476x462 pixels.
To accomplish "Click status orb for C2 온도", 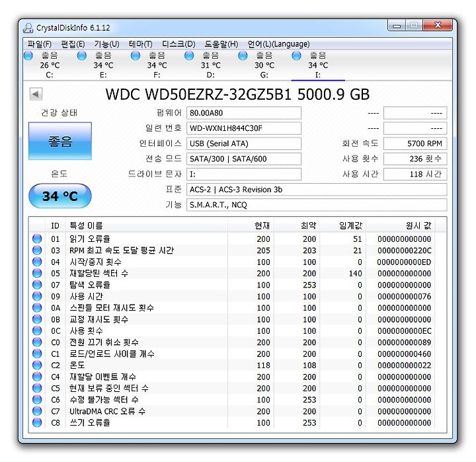I will pos(37,365).
